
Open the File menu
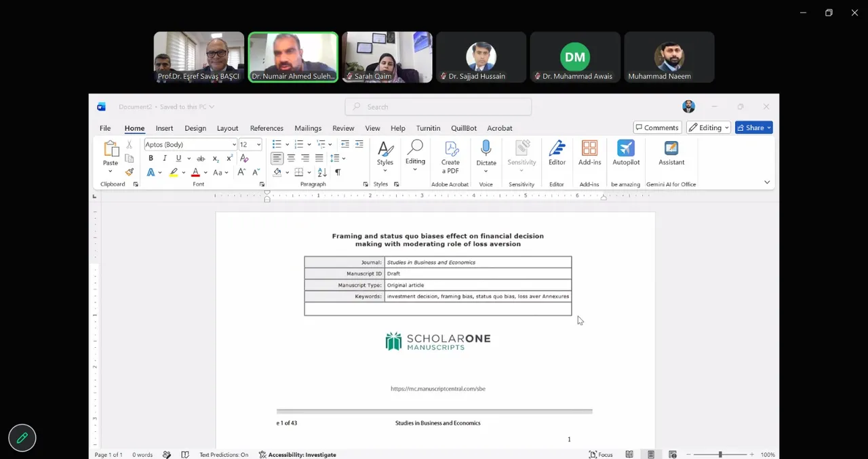point(105,128)
